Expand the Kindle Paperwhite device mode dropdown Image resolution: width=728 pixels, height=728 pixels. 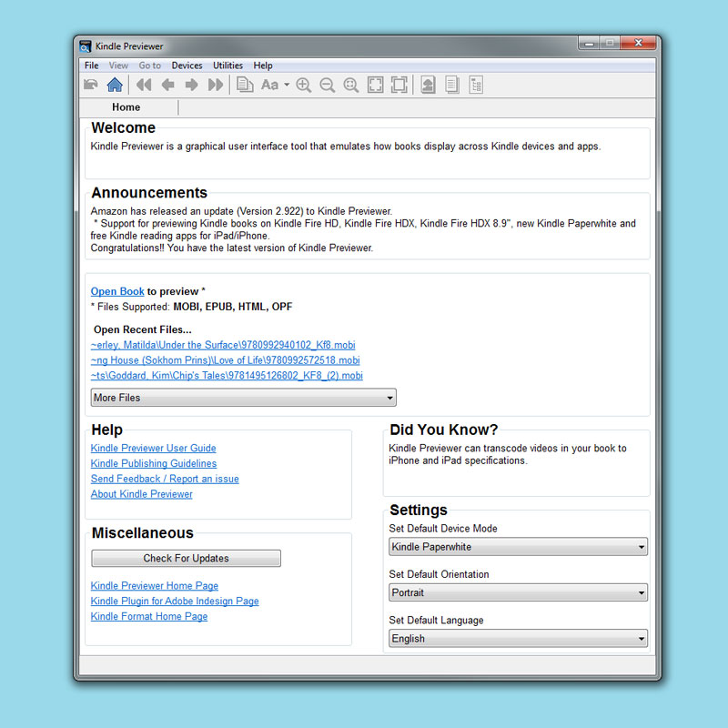[518, 547]
